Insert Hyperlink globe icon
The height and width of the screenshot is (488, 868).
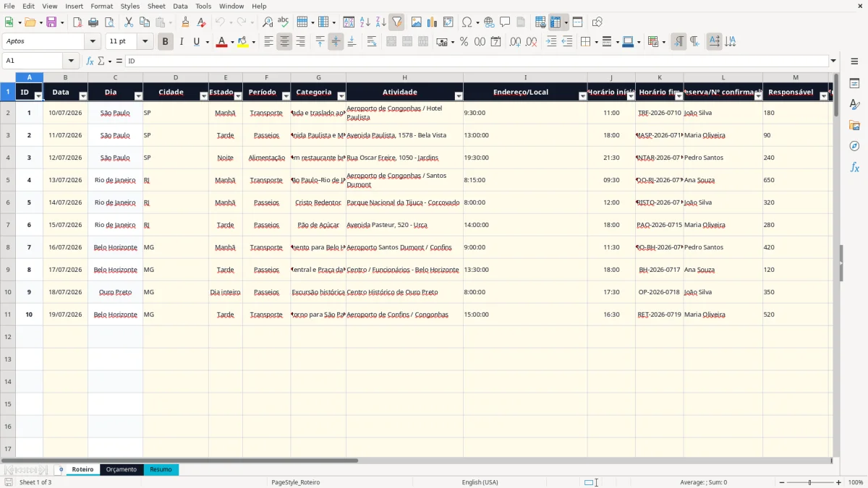point(489,22)
